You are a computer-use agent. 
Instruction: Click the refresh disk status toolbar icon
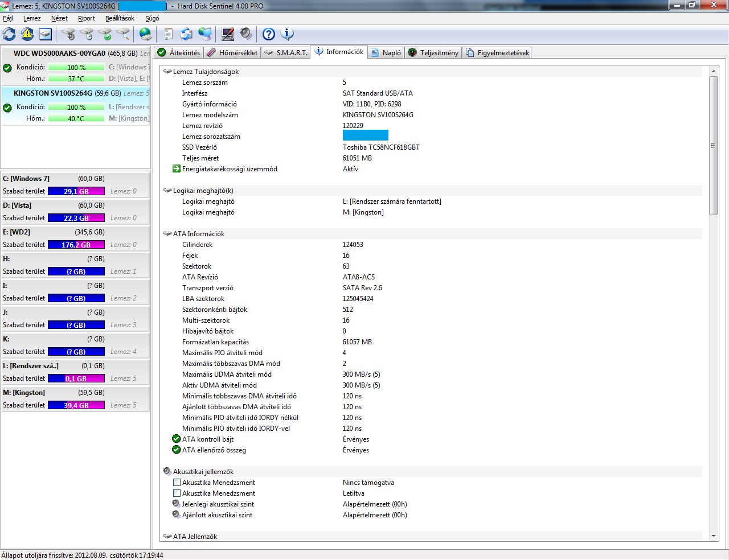coord(9,34)
